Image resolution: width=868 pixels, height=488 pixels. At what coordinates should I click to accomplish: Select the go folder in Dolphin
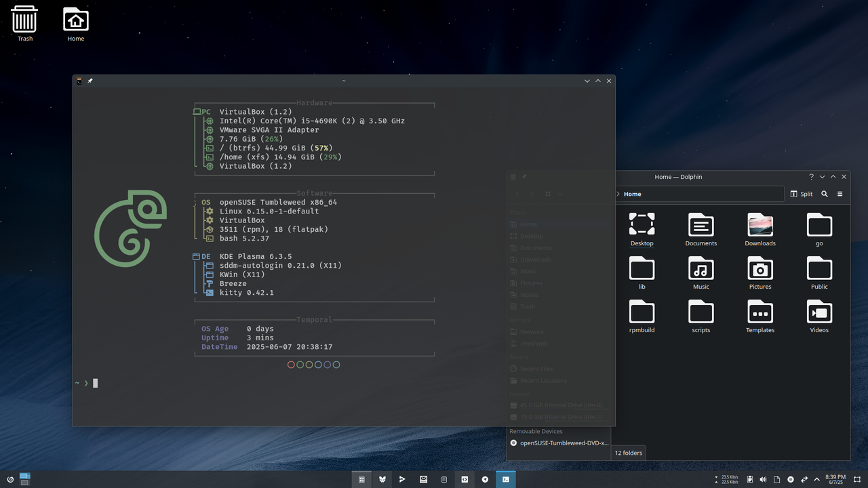point(819,230)
